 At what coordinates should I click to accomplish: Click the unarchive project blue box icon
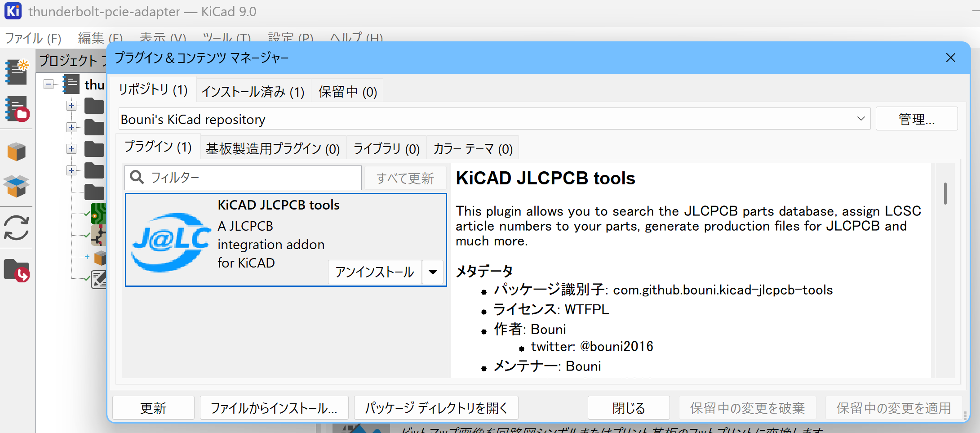pos(17,186)
